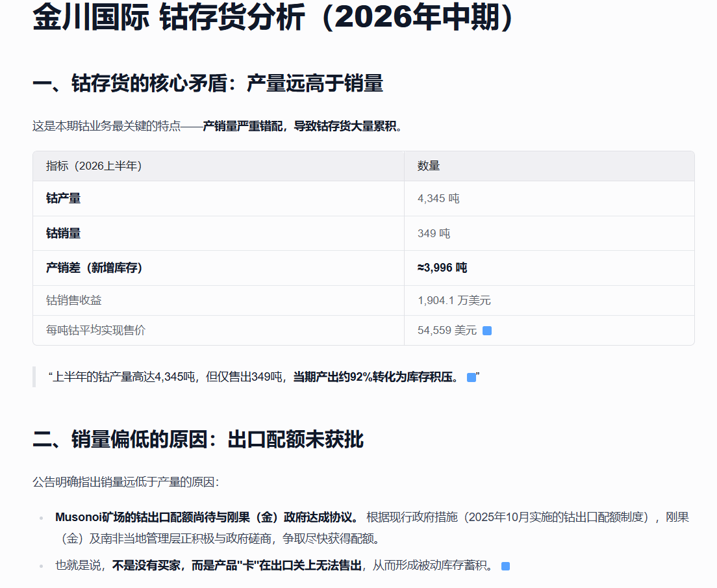Image resolution: width=717 pixels, height=588 pixels.
Task: Select the 钴产量 row label
Action: 63,198
